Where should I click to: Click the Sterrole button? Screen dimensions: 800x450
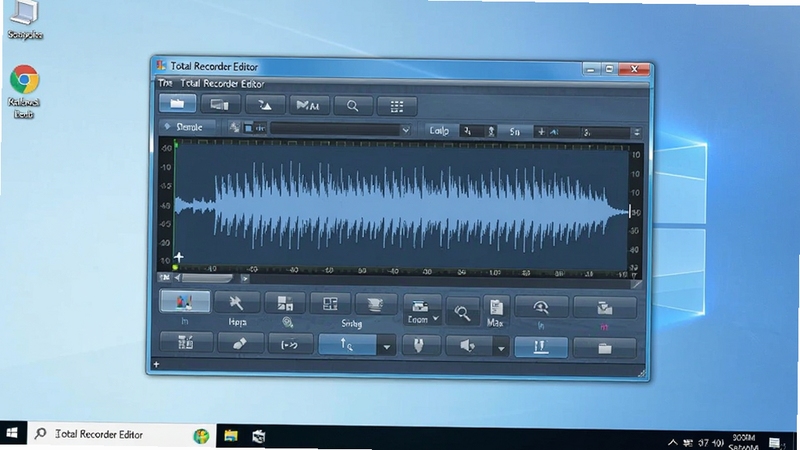point(184,127)
